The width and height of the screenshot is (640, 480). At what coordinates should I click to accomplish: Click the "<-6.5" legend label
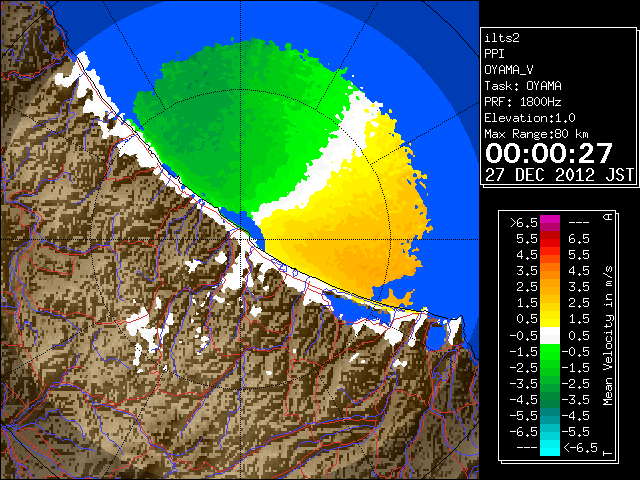[x=580, y=447]
